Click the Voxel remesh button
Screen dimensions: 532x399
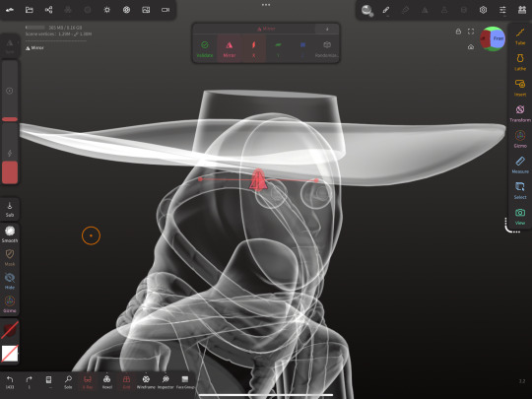coord(106,382)
